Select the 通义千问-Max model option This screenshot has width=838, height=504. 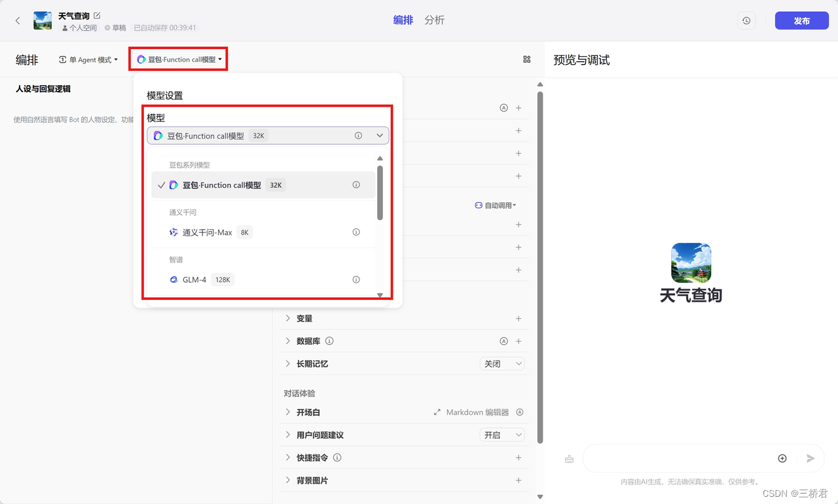pos(263,232)
